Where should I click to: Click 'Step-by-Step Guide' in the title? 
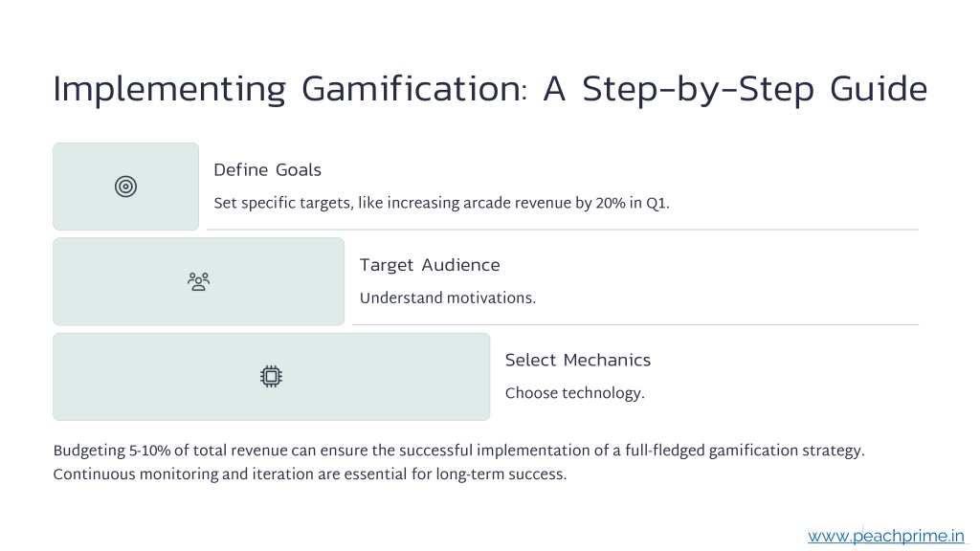click(x=755, y=89)
